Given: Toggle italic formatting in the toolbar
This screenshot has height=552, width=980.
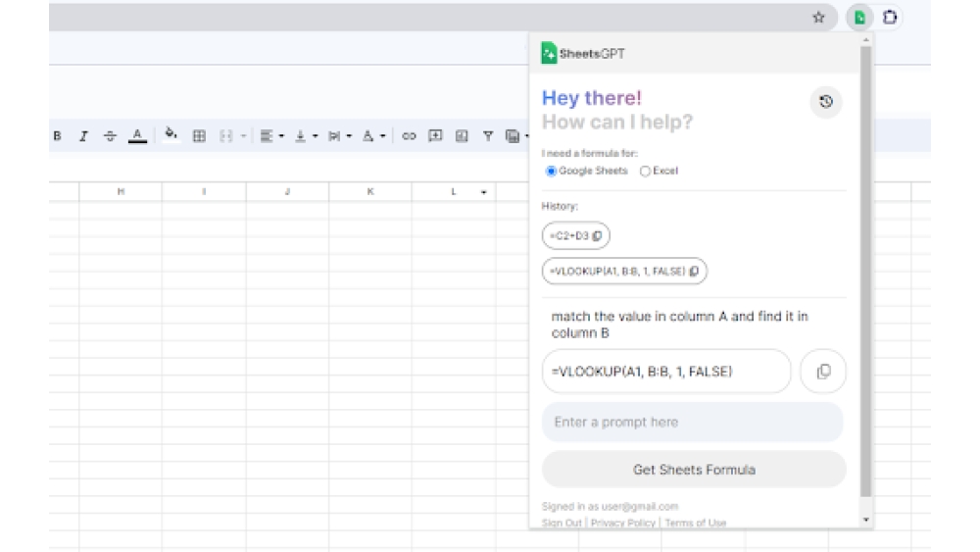Looking at the screenshot, I should point(83,135).
